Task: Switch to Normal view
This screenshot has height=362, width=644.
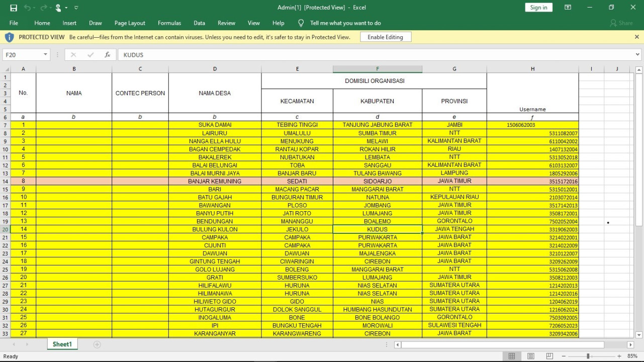Action: click(512, 356)
